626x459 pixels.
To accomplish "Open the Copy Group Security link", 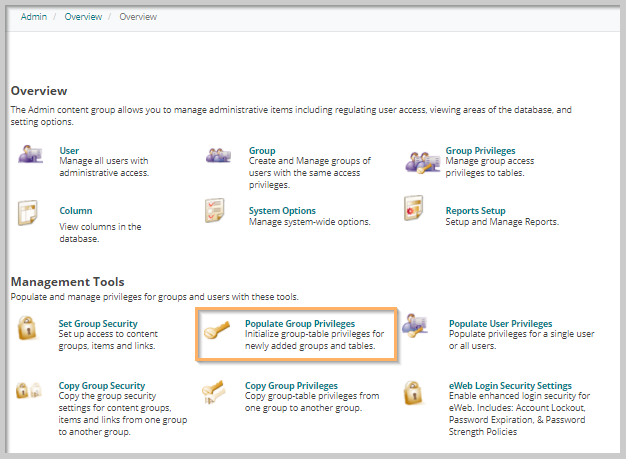I will click(x=102, y=386).
